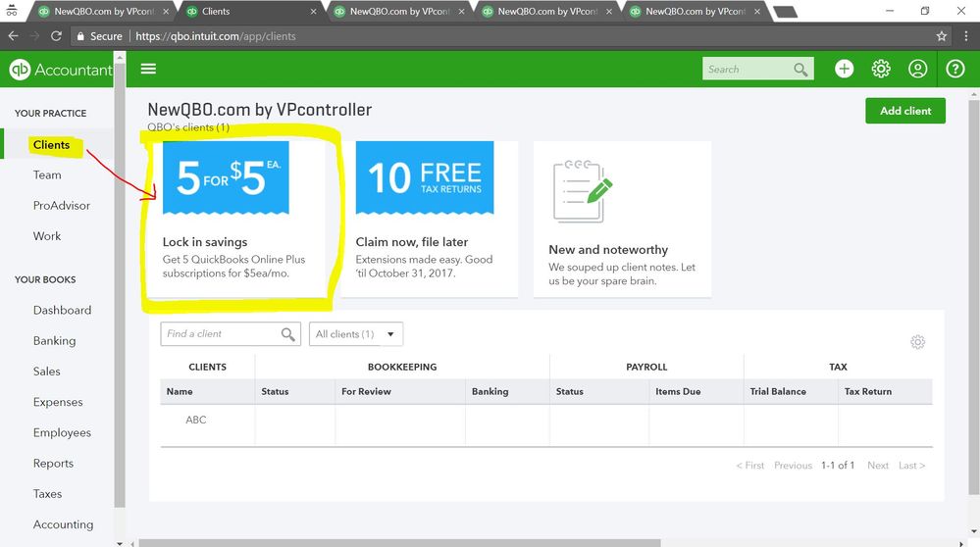Viewport: 980px width, 547px height.
Task: Go to Dashboard in sidebar
Action: tap(62, 311)
